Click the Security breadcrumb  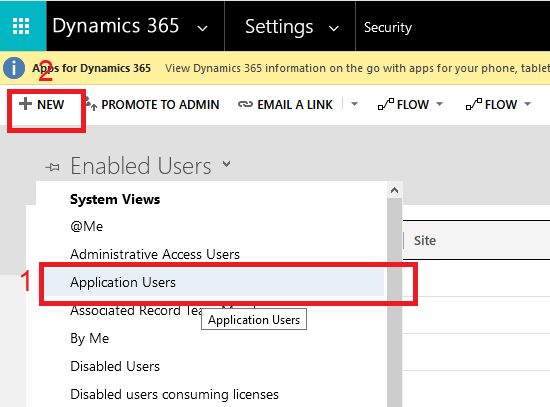(x=388, y=27)
